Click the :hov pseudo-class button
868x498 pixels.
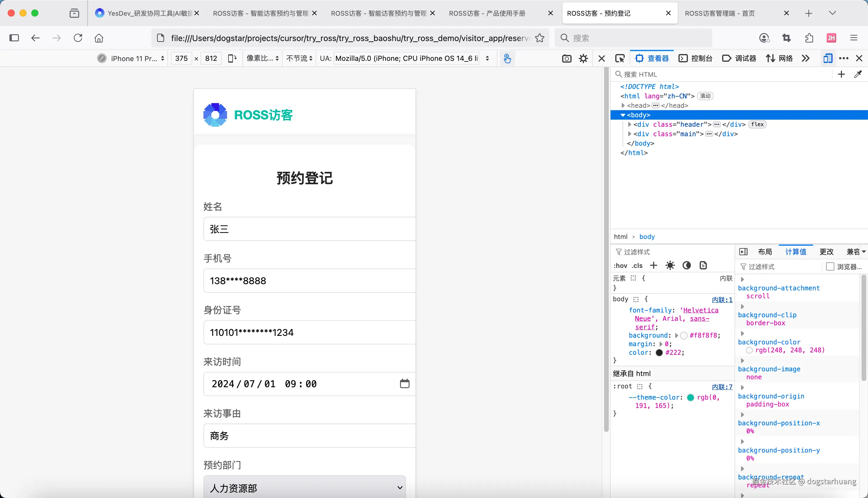620,266
